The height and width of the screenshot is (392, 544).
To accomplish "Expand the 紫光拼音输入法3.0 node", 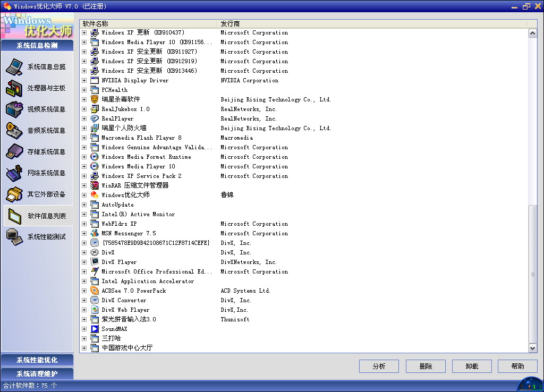I will coord(84,320).
